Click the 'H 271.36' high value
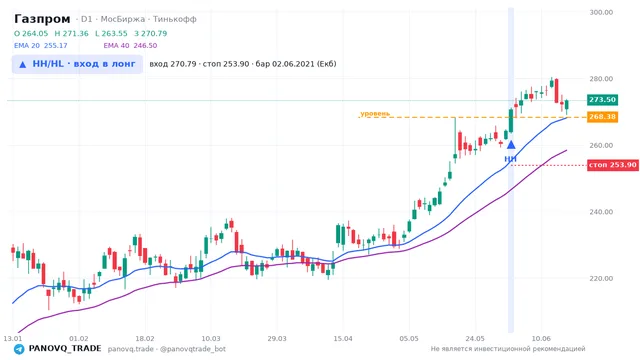640x360 pixels. 71,33
